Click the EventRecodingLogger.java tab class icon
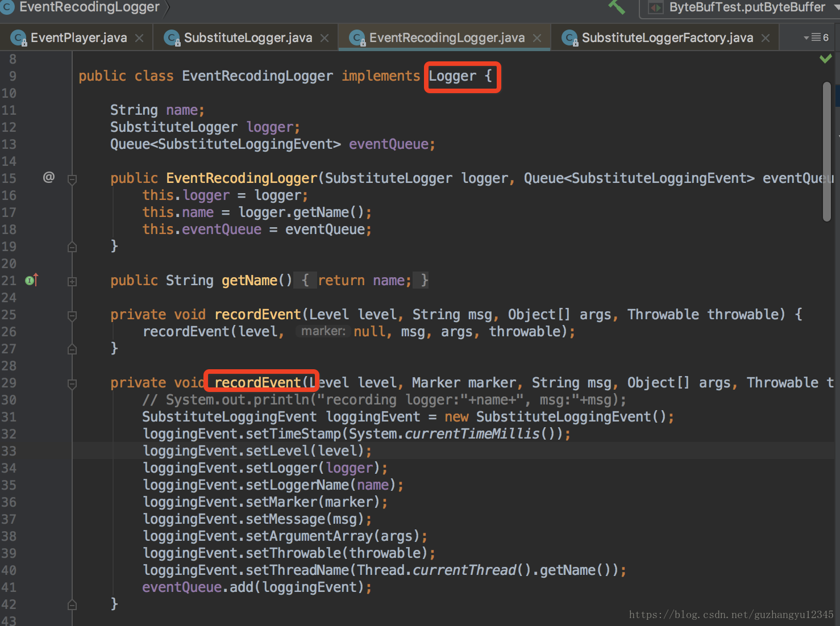 [357, 38]
